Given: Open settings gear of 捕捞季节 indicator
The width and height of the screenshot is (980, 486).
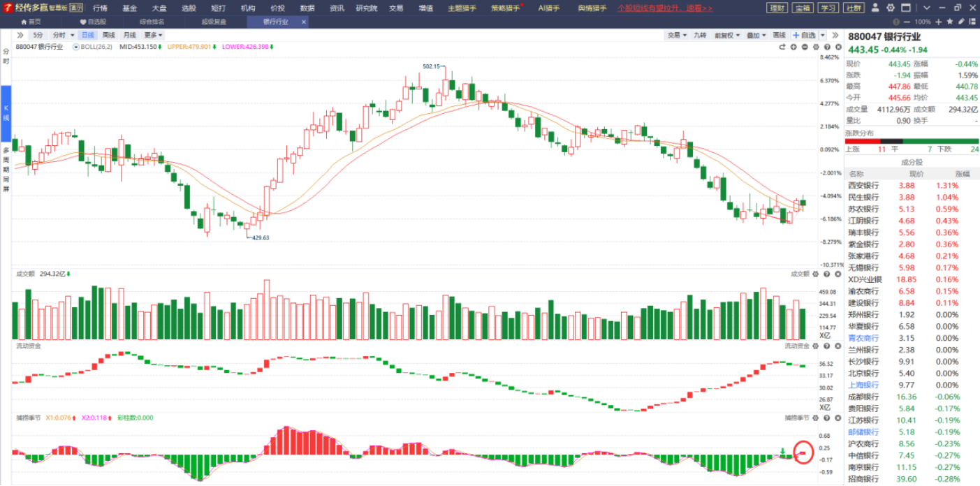Looking at the screenshot, I should pyautogui.click(x=815, y=418).
